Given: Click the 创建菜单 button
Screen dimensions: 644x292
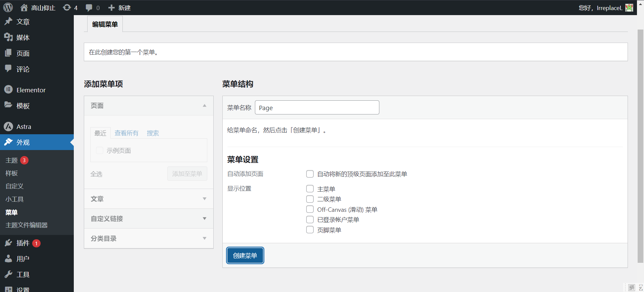Looking at the screenshot, I should 245,255.
